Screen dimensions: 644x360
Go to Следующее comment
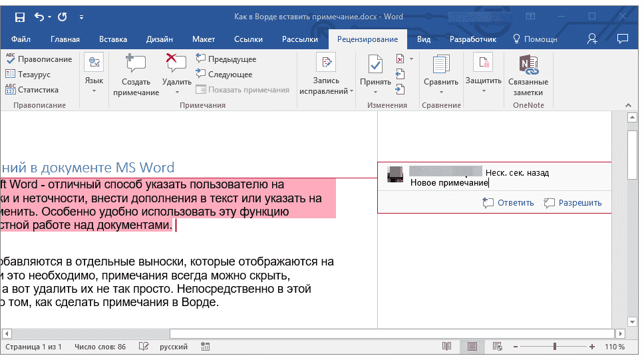[225, 75]
